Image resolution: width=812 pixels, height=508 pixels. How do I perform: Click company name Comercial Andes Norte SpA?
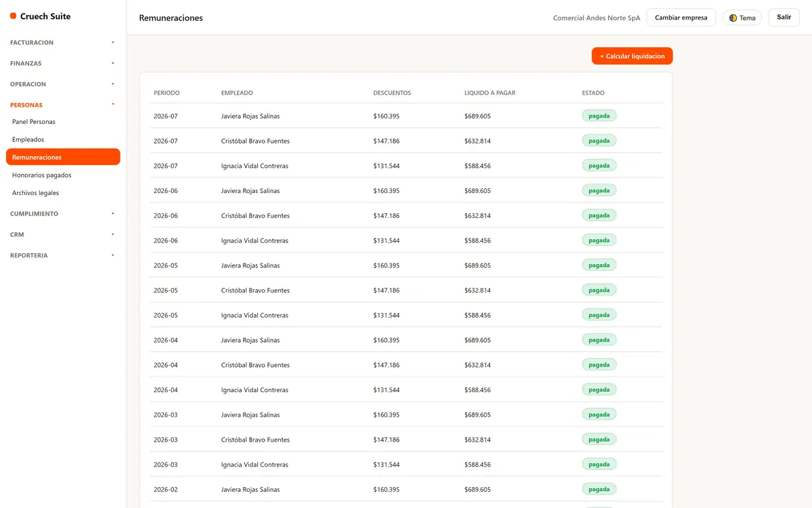[x=596, y=18]
